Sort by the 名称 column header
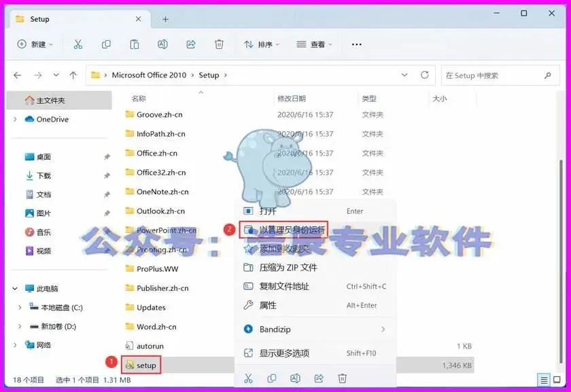 pos(139,99)
